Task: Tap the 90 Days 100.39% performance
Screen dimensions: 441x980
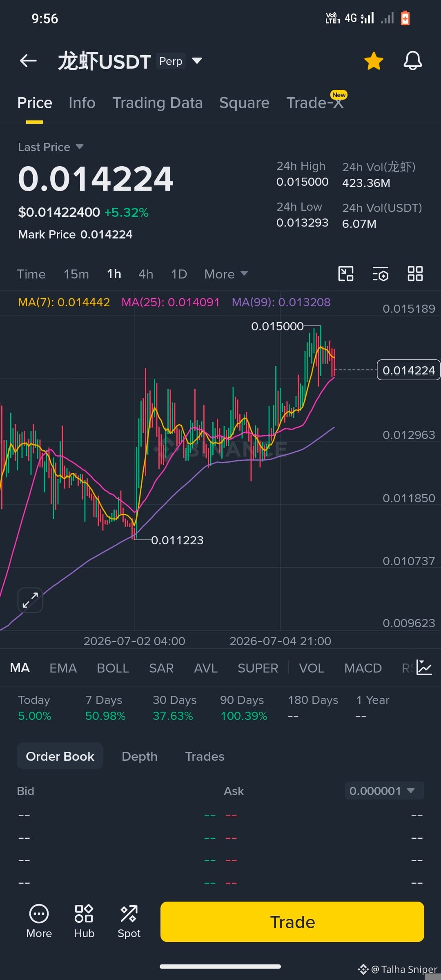Action: (243, 708)
